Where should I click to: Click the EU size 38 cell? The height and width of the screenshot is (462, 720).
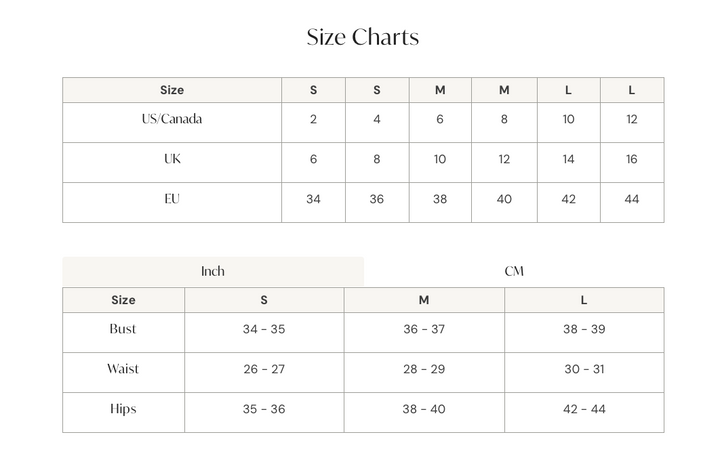tap(440, 200)
